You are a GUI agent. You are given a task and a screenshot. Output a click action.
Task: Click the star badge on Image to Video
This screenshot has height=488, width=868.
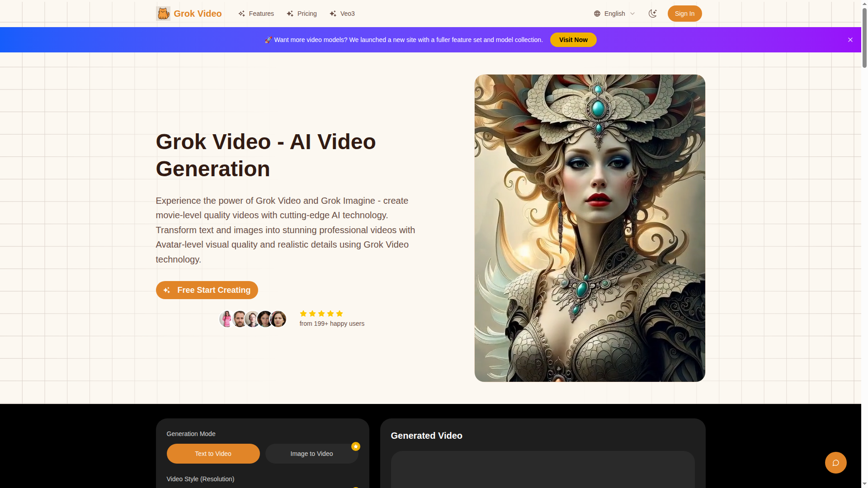(355, 446)
